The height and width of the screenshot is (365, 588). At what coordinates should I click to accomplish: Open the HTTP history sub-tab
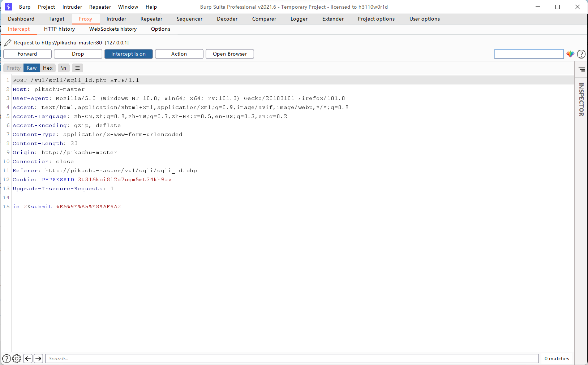coord(60,29)
